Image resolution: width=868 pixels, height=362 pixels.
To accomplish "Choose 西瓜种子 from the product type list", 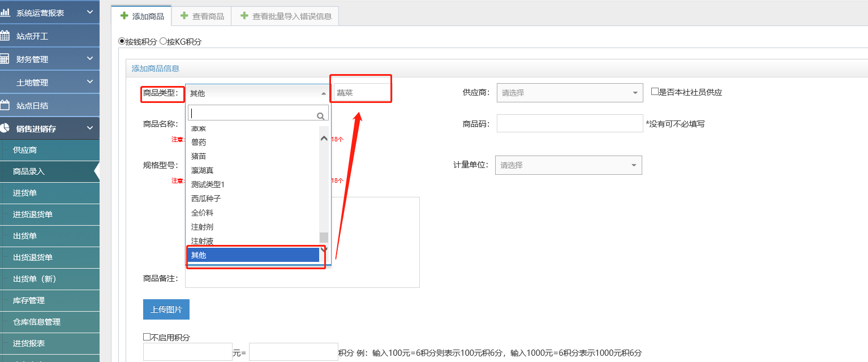I will (x=206, y=199).
